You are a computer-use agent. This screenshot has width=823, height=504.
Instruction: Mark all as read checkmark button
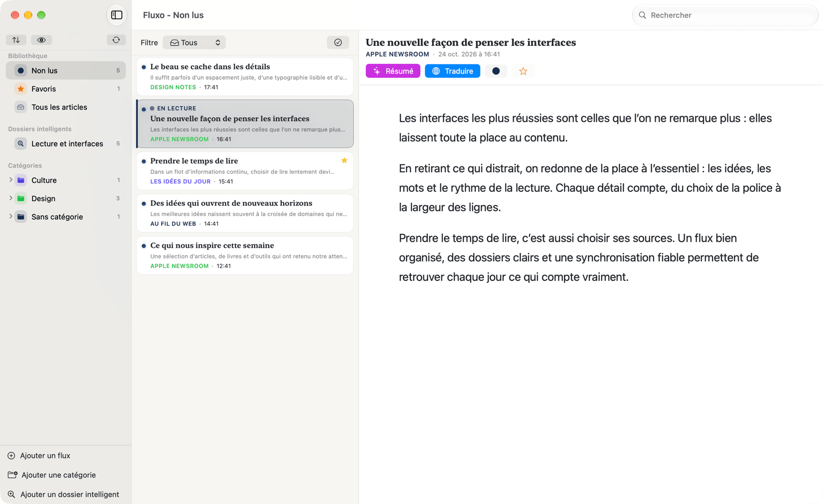pos(338,42)
